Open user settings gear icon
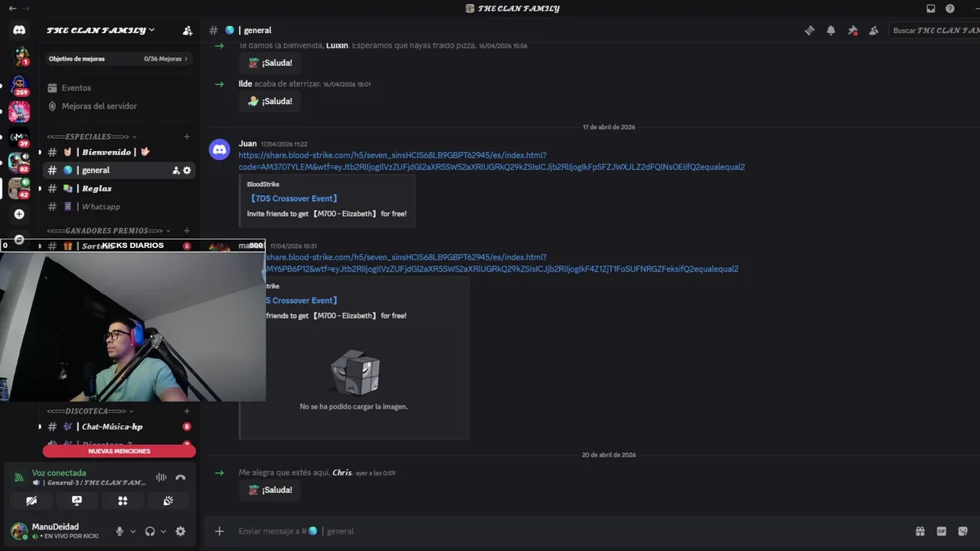980x551 pixels. coord(181,531)
